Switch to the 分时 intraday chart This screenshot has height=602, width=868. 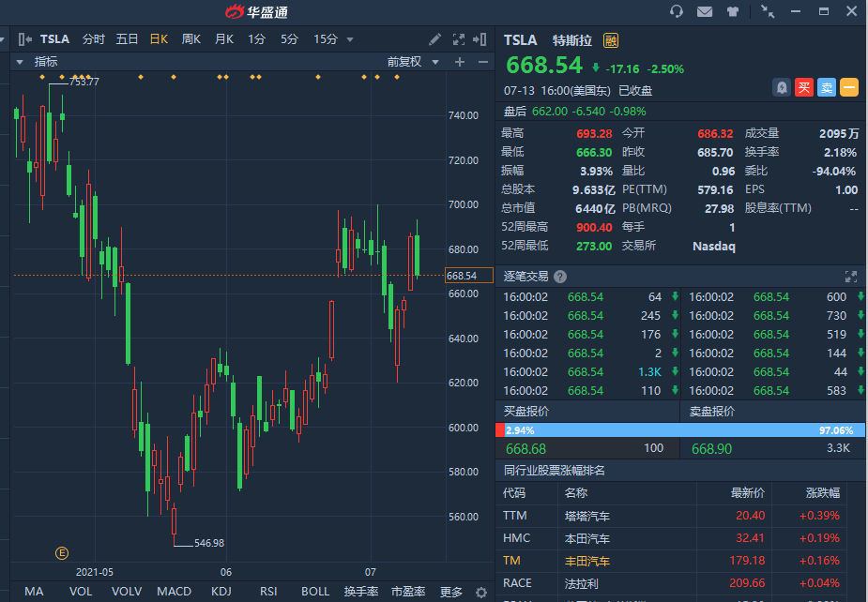point(94,39)
